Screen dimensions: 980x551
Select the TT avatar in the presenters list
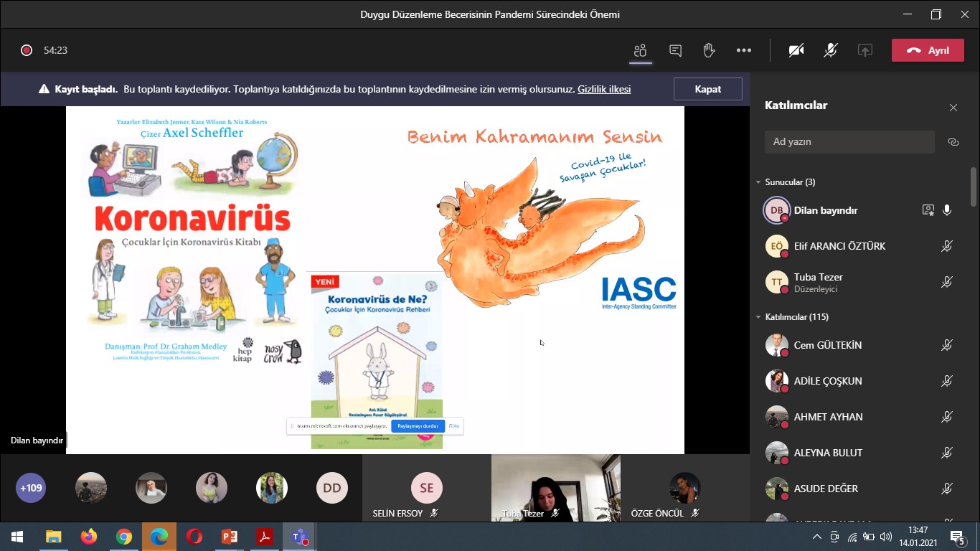[x=777, y=282]
